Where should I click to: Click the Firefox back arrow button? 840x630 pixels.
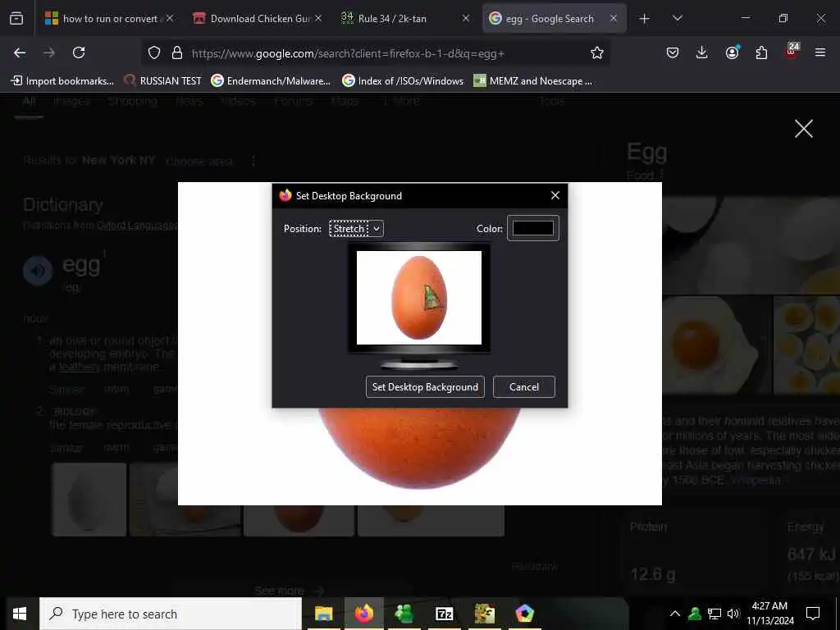point(20,52)
